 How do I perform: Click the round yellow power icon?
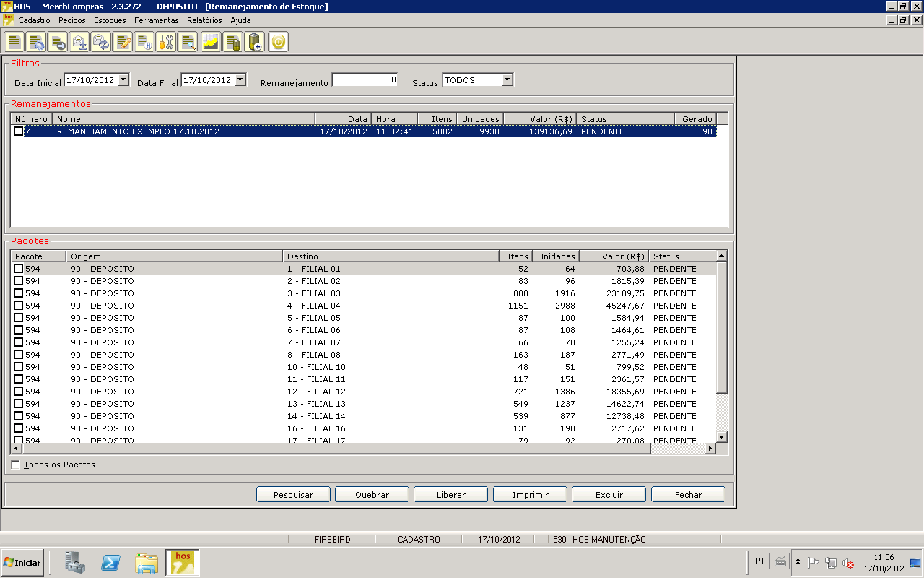tap(278, 43)
